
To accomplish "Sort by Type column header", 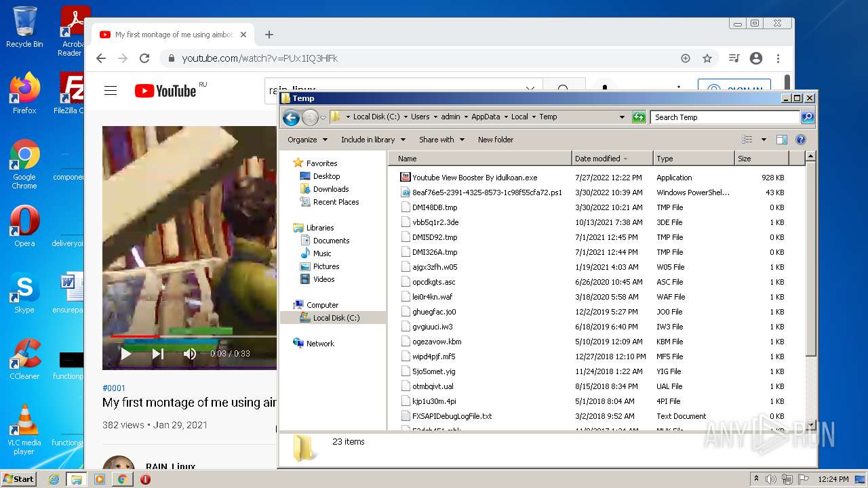I will click(x=694, y=159).
